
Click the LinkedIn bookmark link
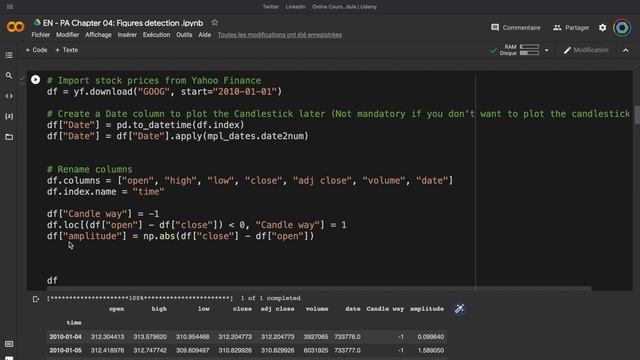point(296,7)
